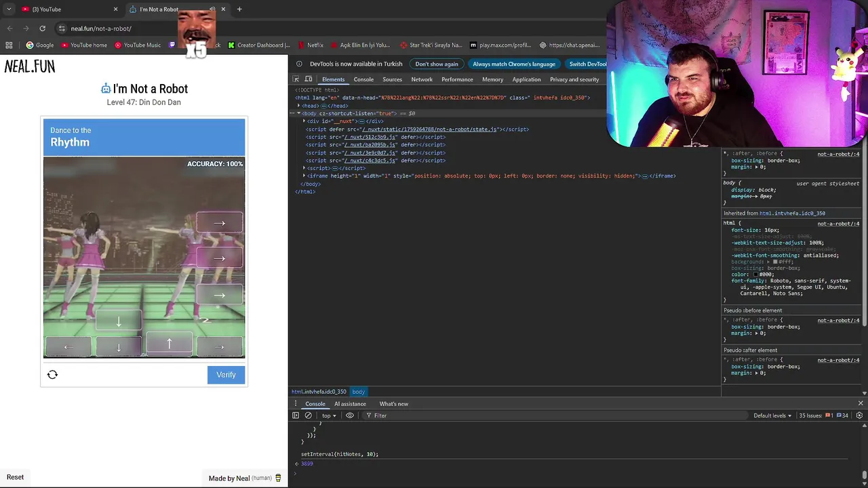
Task: Open the Default levels dropdown
Action: [x=772, y=415]
